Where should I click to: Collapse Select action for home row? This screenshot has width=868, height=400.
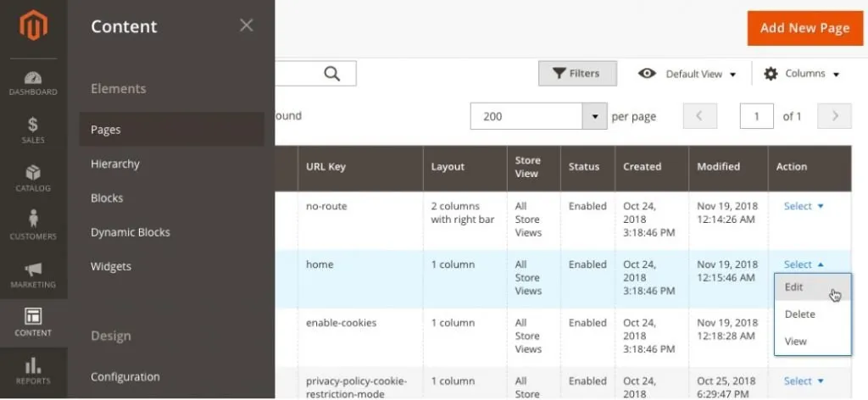tap(804, 264)
